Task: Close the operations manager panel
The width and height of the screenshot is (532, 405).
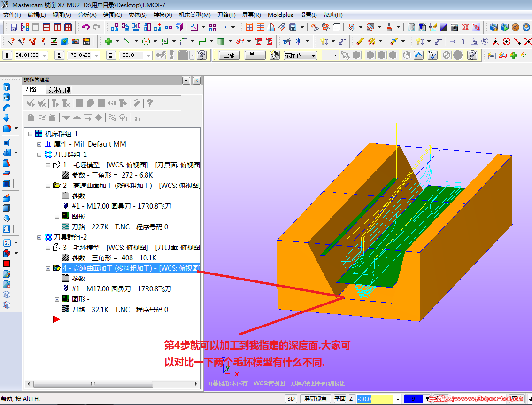Action: [197, 80]
